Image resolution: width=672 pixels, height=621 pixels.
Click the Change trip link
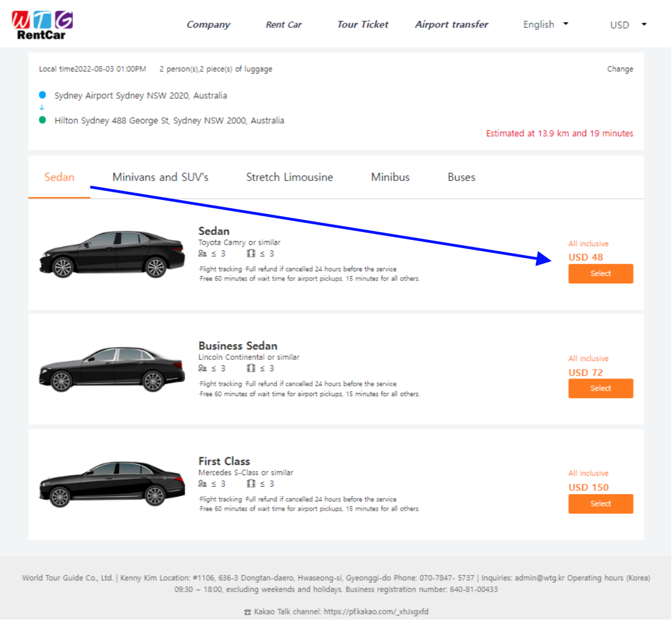coord(620,69)
